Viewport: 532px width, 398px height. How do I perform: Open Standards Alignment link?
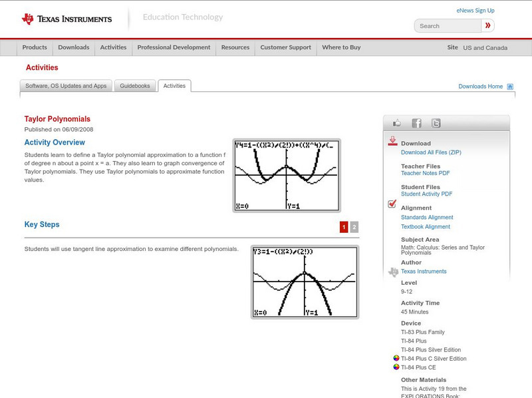point(427,218)
